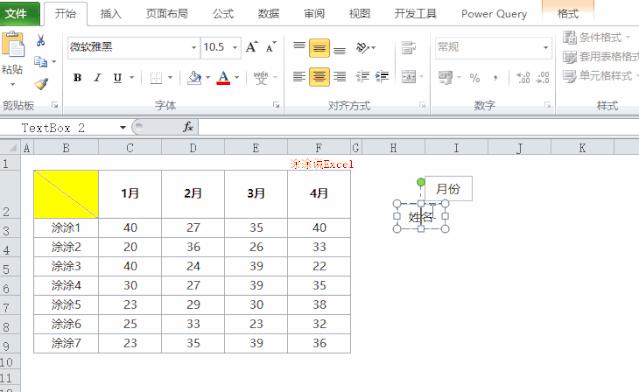Screen dimensions: 639x392
Task: Click the Cut scissors icon
Action: click(41, 40)
